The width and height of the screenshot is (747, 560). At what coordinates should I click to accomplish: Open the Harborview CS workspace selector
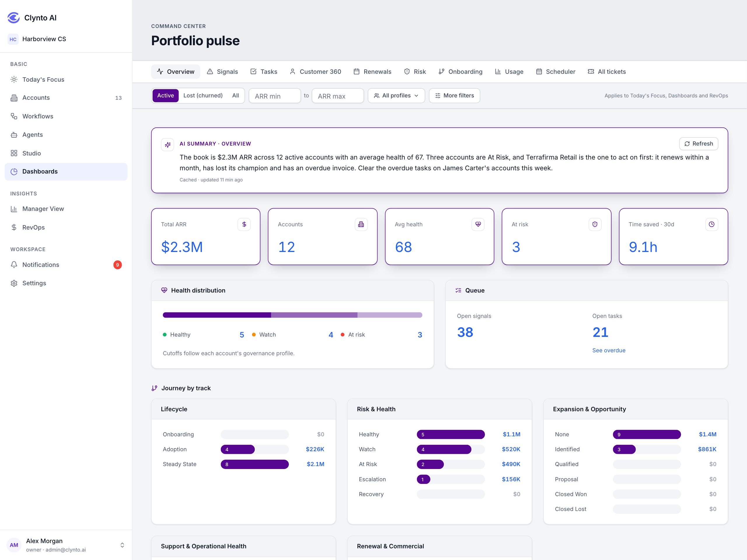pyautogui.click(x=66, y=39)
